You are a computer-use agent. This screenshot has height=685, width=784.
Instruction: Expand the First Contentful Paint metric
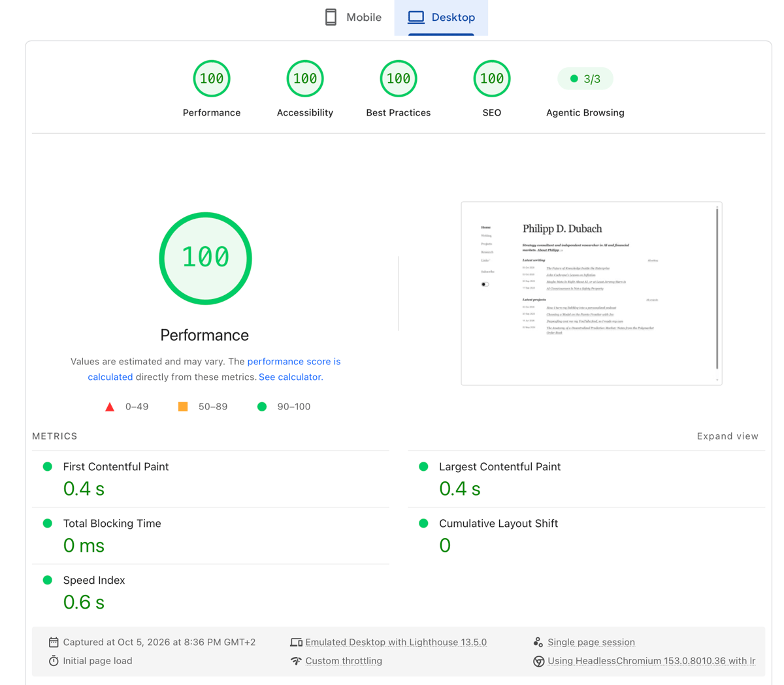pyautogui.click(x=210, y=479)
